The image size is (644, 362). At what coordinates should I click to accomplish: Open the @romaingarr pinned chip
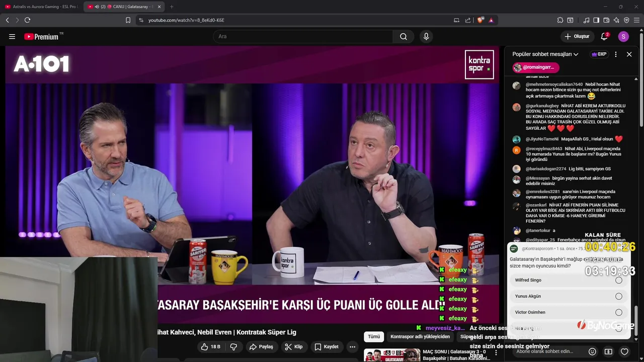pyautogui.click(x=536, y=67)
